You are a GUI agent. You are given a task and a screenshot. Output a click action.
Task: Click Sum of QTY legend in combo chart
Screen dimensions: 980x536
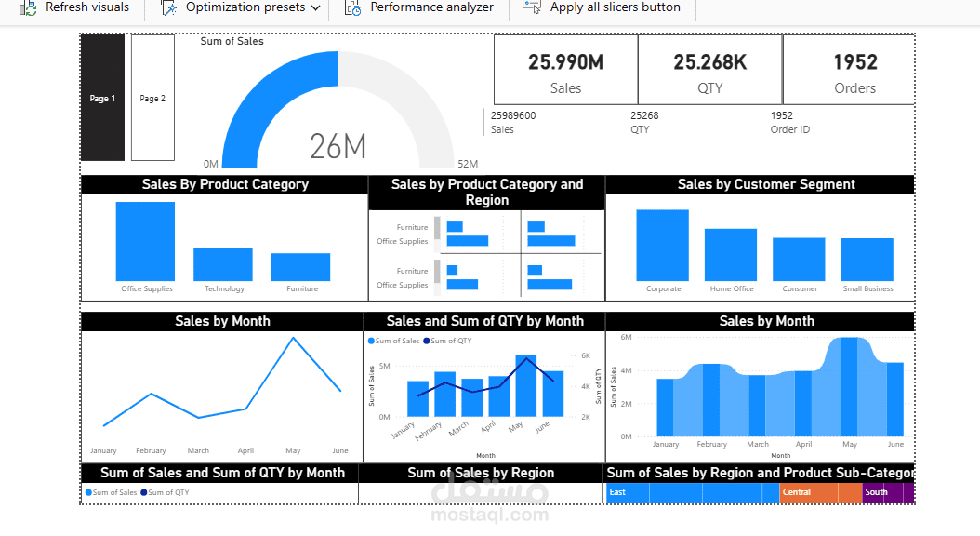point(447,341)
